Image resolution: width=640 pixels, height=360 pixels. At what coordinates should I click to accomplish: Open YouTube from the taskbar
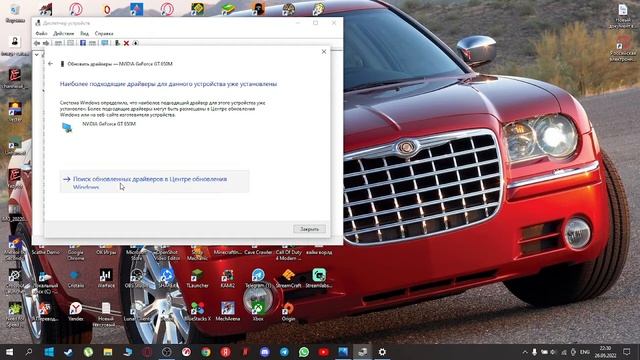click(x=323, y=352)
